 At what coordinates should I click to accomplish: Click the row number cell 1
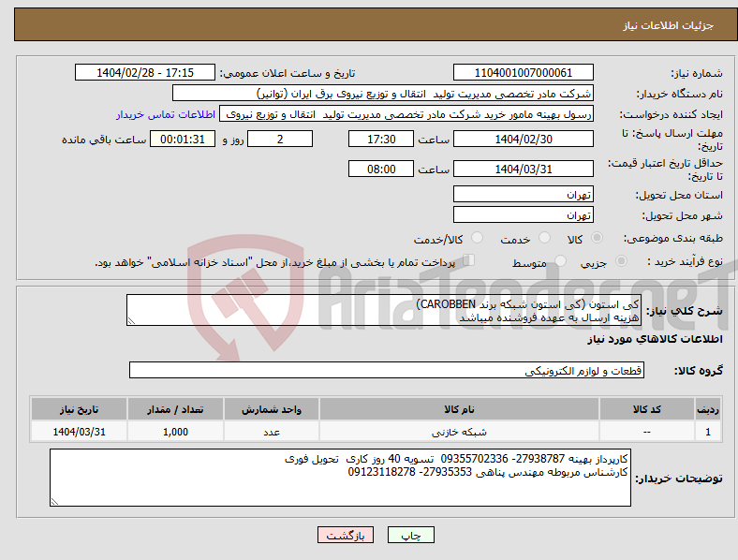click(x=708, y=432)
